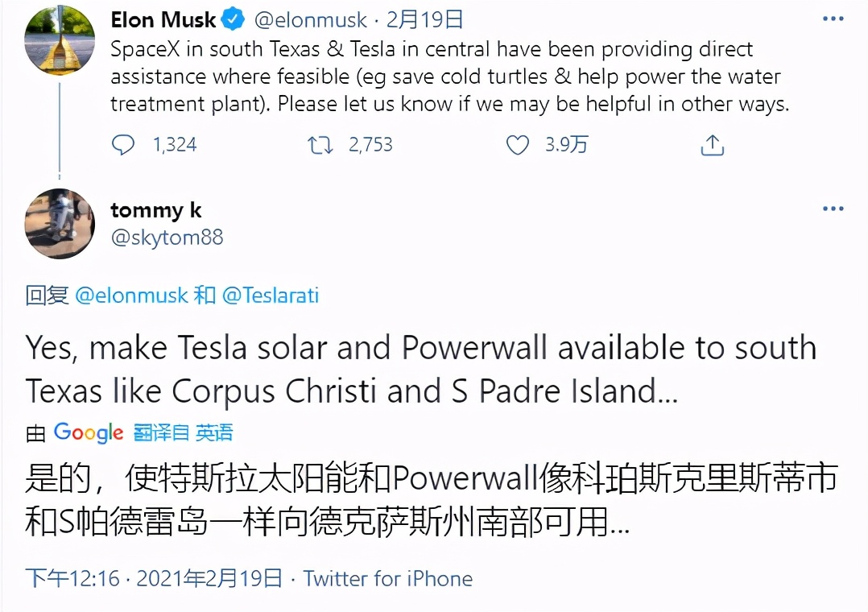Retweet Elon Musk's tweet
Viewport: 868px width, 612px height.
(320, 145)
